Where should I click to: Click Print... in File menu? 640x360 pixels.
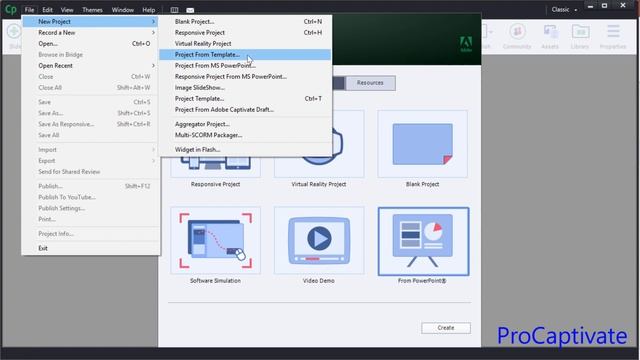(x=91, y=220)
